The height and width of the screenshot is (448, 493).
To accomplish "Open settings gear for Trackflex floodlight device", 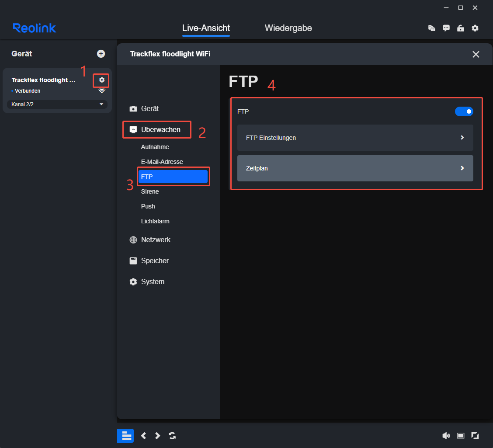I will click(x=101, y=80).
